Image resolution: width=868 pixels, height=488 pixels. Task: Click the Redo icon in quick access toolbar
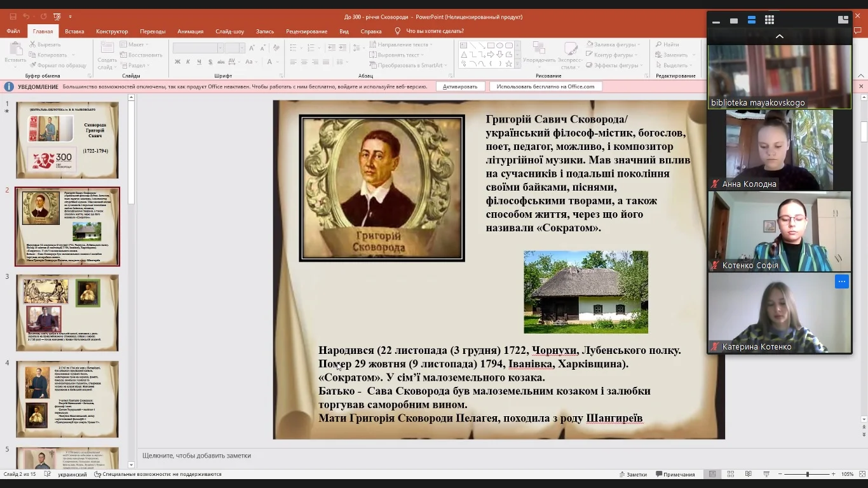click(44, 17)
